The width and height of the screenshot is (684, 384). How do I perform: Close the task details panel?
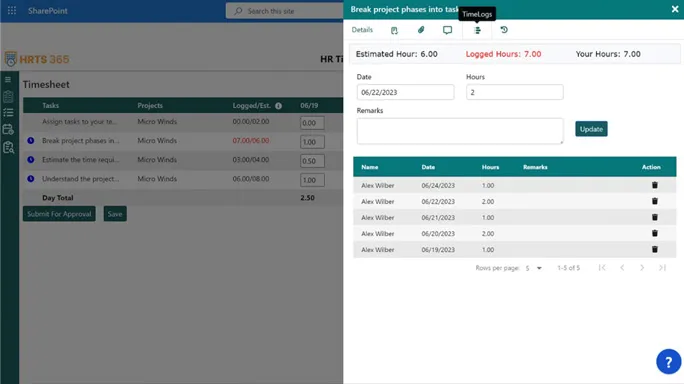pos(675,9)
